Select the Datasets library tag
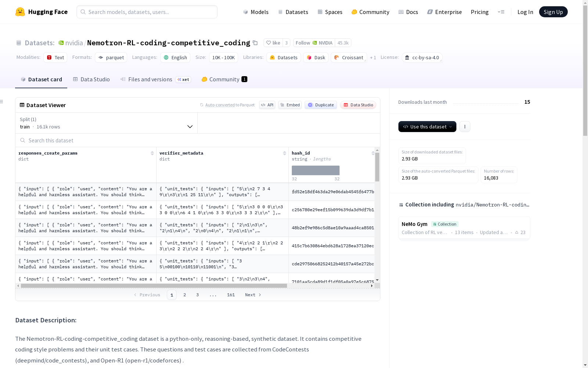Image resolution: width=588 pixels, height=368 pixels. click(284, 57)
